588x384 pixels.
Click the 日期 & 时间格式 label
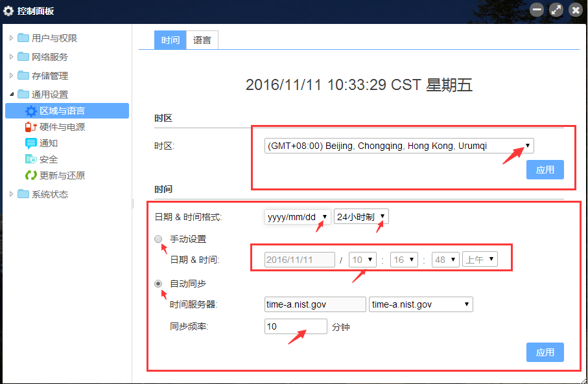click(x=188, y=216)
